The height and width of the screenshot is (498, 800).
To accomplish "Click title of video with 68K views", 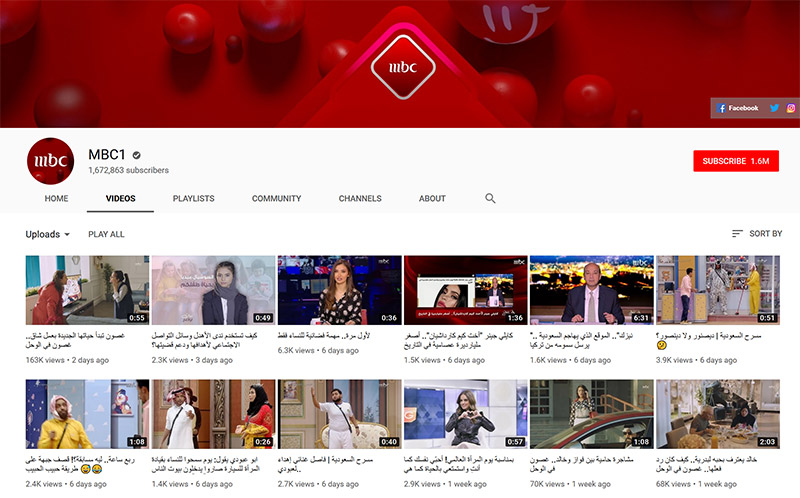I will [x=706, y=464].
